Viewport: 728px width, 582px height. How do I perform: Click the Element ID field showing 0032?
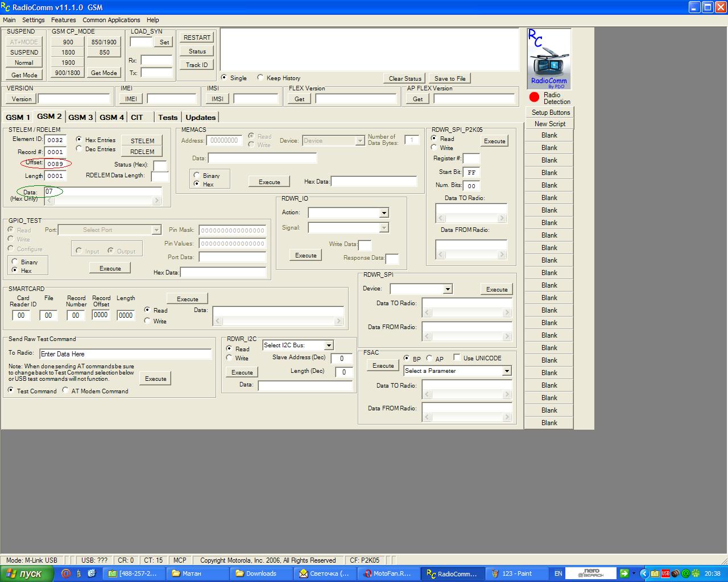(55, 139)
